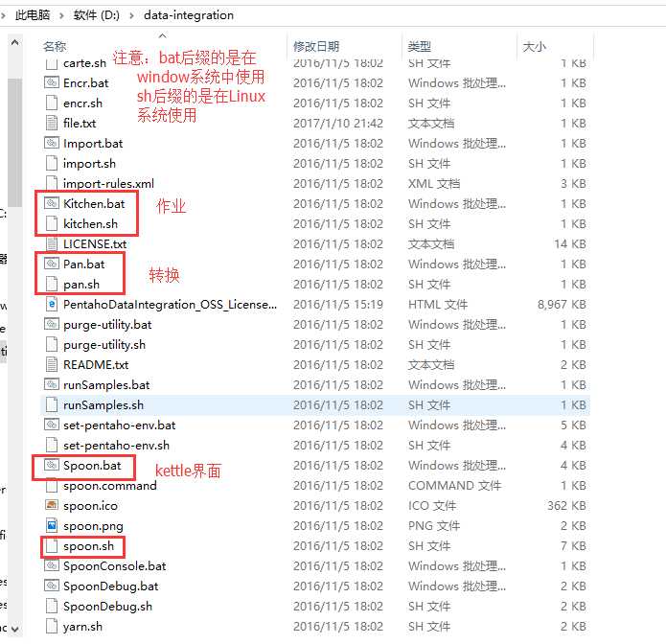
Task: Click the kitchen.sh file icon
Action: 52,223
